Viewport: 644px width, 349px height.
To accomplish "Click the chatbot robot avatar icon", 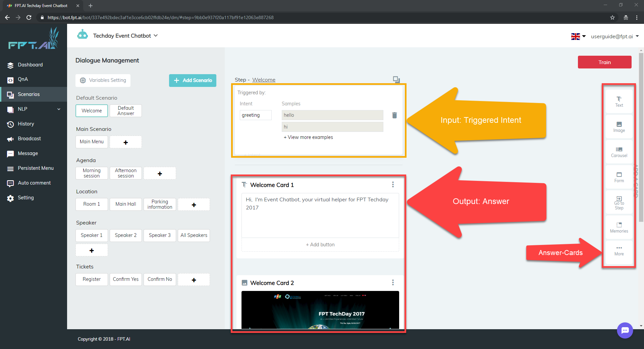I will tap(83, 35).
